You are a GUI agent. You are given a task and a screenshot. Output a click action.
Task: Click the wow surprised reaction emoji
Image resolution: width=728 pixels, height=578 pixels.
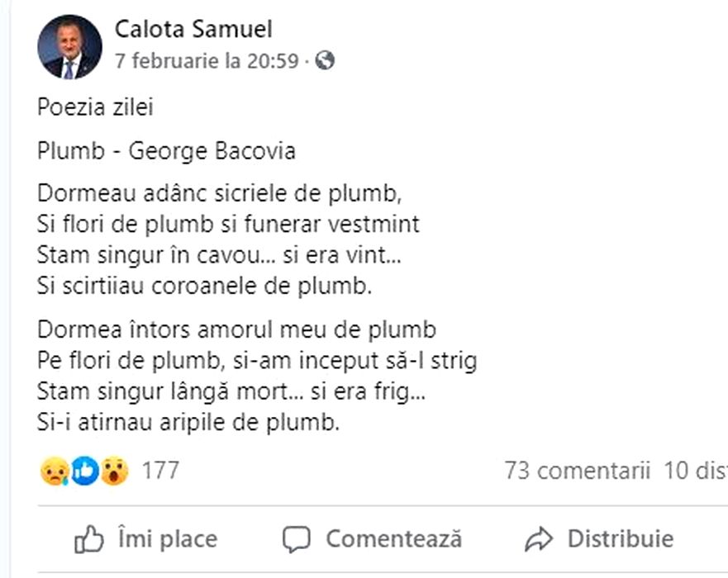[x=115, y=471]
